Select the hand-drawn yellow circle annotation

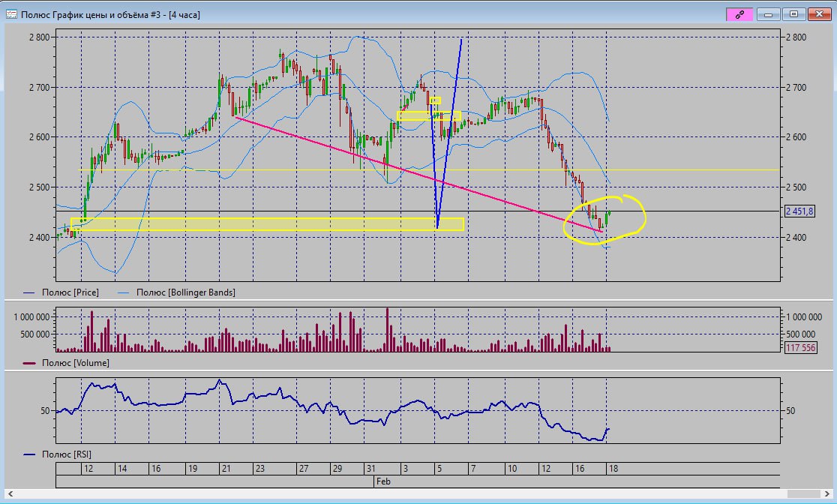tap(643, 213)
